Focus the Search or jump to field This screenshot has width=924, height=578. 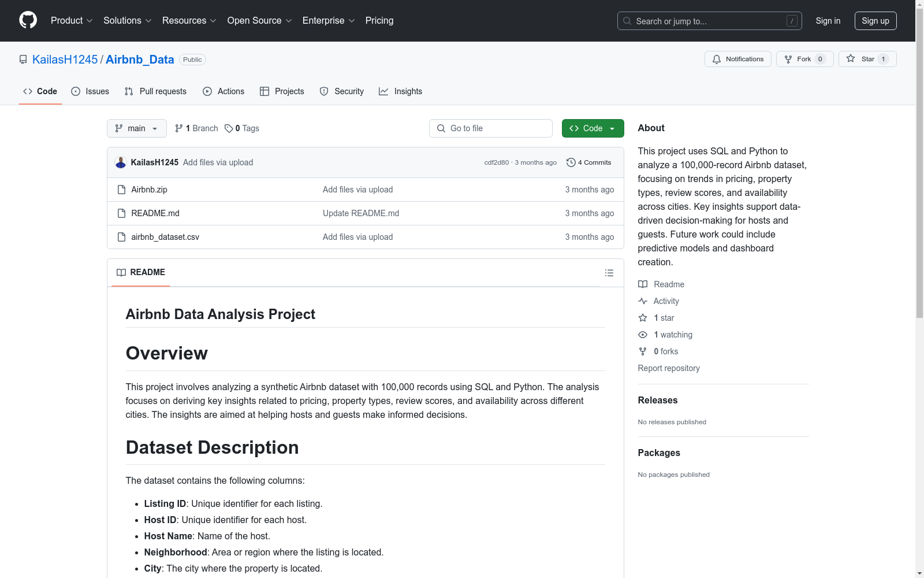click(709, 21)
